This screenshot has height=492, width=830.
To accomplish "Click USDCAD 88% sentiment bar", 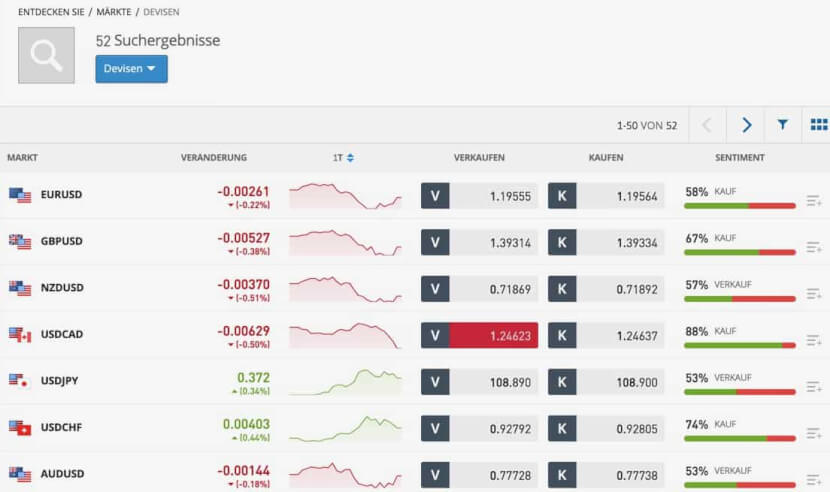I will coord(740,345).
